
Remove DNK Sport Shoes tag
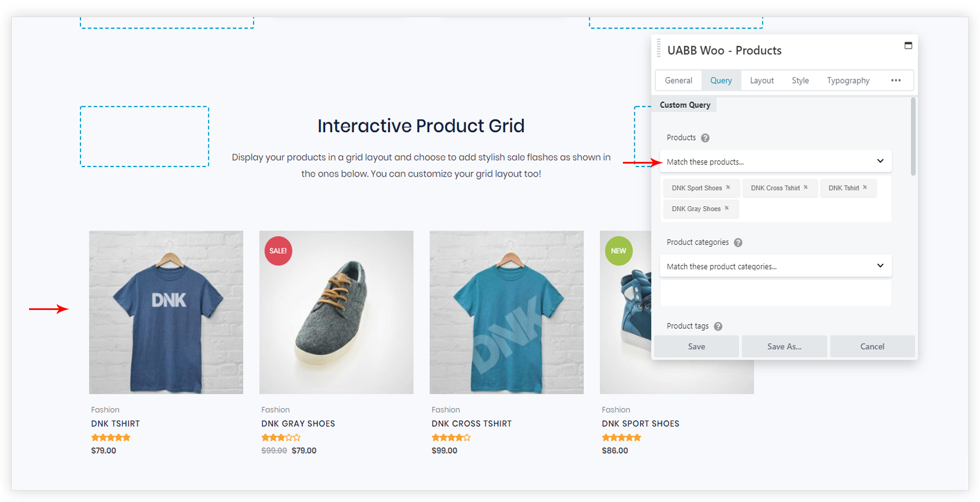(x=728, y=187)
